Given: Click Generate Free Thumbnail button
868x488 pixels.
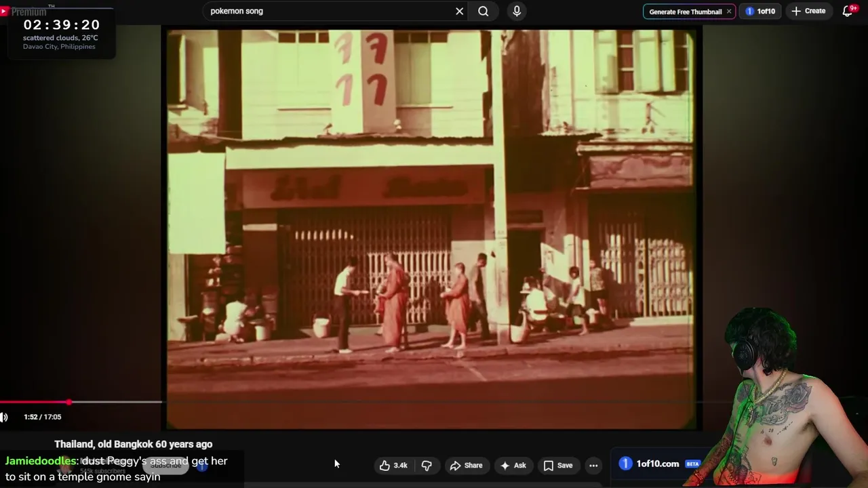Looking at the screenshot, I should pos(685,12).
